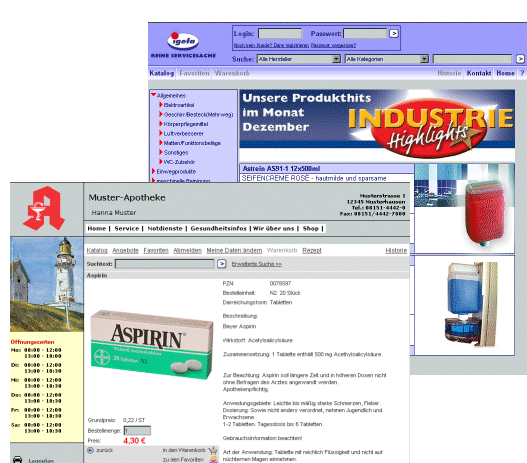Open Service in Apotheke menu
Screen dimensions: 527x463
127,228
